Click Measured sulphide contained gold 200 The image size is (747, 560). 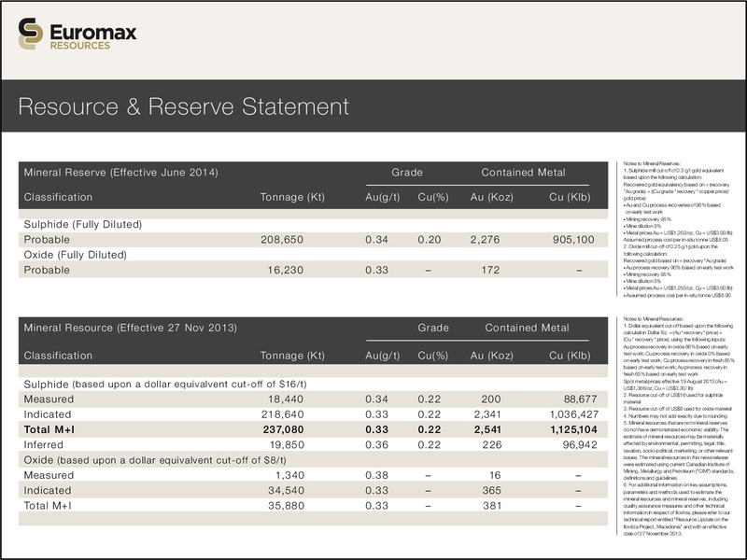point(491,399)
